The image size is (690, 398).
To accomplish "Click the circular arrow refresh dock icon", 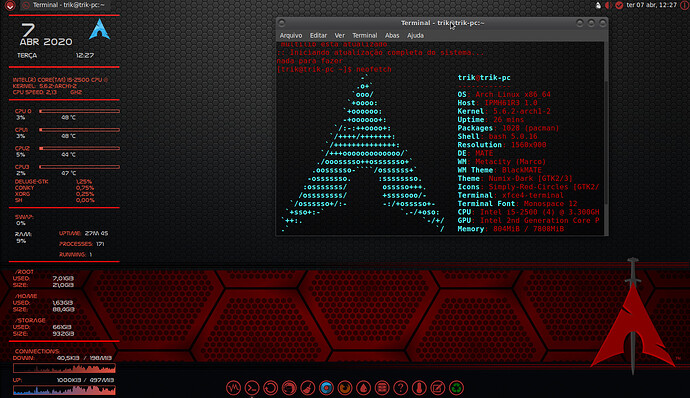I will click(270, 388).
